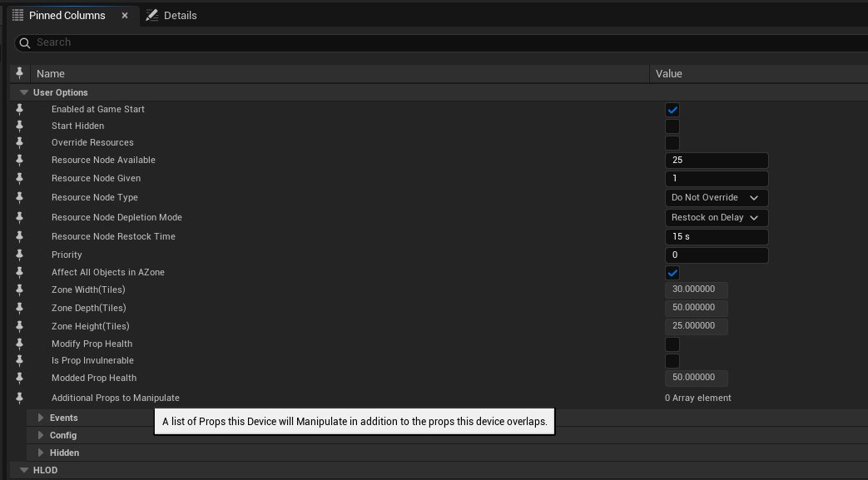Close the Pinned Columns tab
The height and width of the screenshot is (480, 868).
(x=125, y=16)
